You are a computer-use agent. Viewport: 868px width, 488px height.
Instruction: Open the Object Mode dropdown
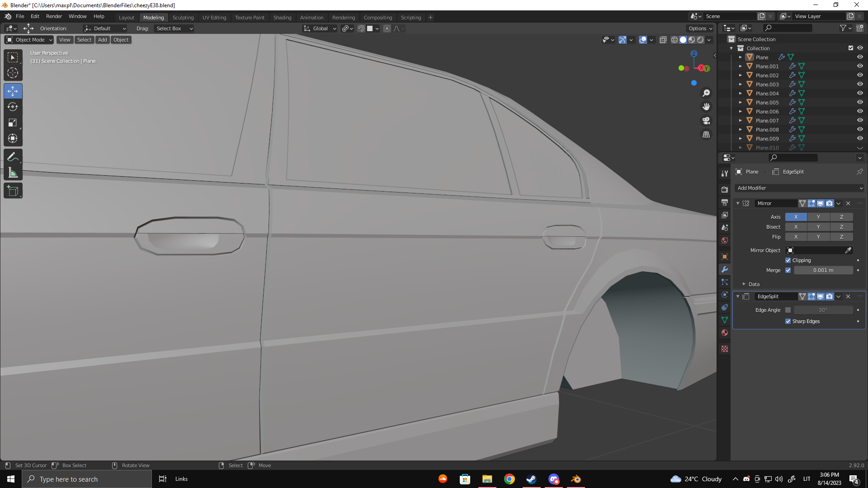point(29,40)
